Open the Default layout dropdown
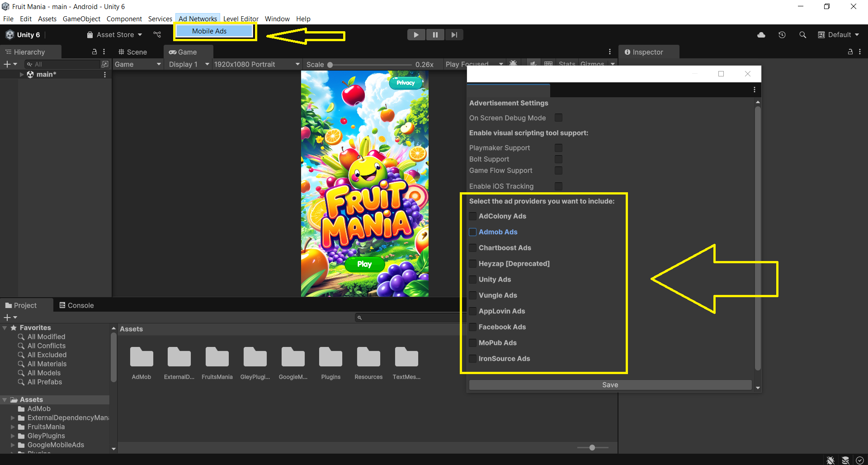The width and height of the screenshot is (868, 465). coord(839,35)
